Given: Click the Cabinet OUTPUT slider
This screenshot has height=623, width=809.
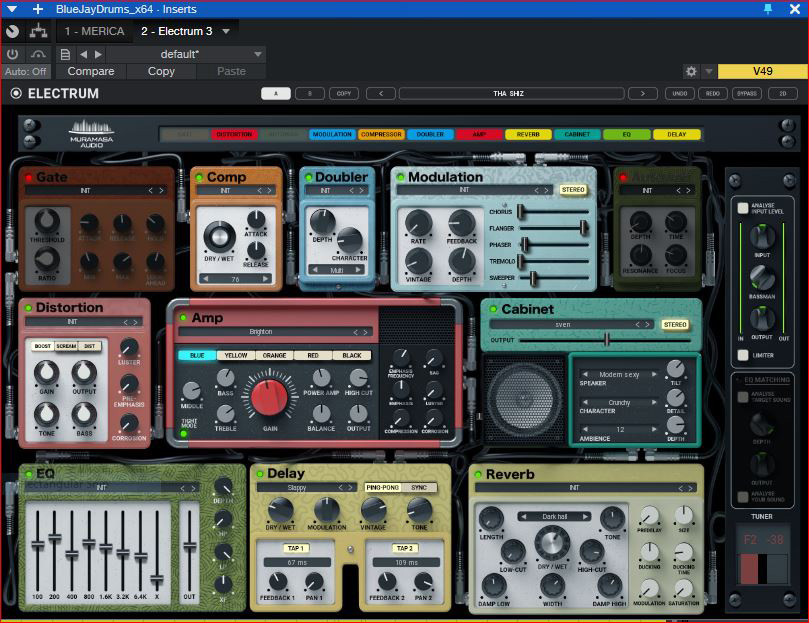Looking at the screenshot, I should pyautogui.click(x=606, y=340).
